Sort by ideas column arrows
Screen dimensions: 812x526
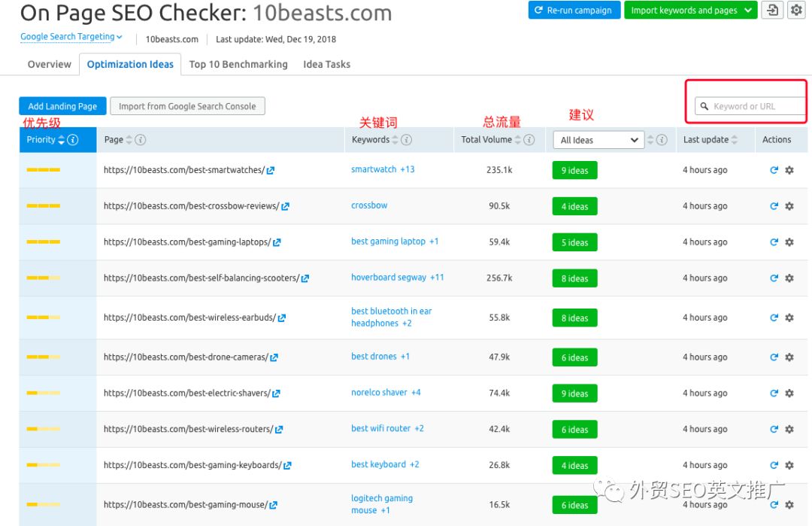(650, 140)
